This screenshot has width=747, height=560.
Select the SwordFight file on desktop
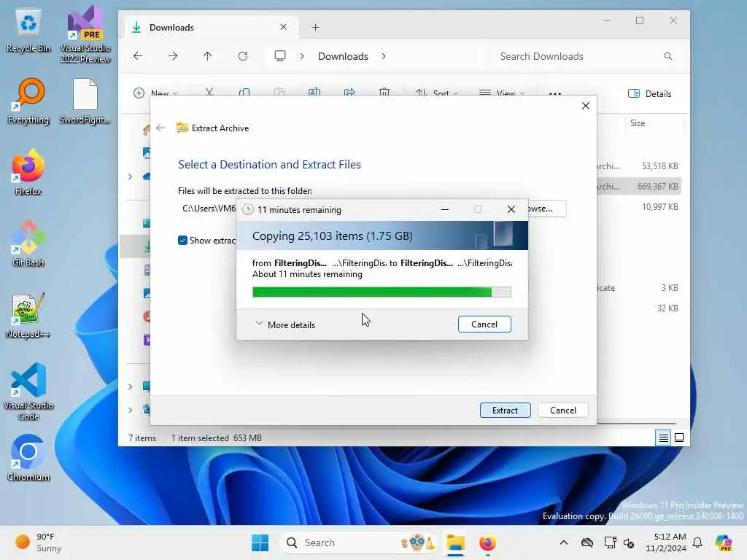click(x=85, y=101)
